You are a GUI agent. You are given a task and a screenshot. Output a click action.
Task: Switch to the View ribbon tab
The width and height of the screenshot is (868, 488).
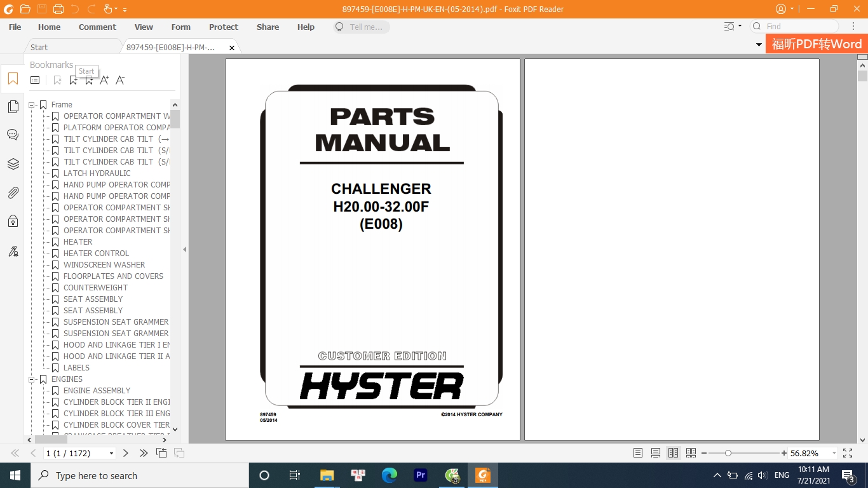tap(144, 27)
